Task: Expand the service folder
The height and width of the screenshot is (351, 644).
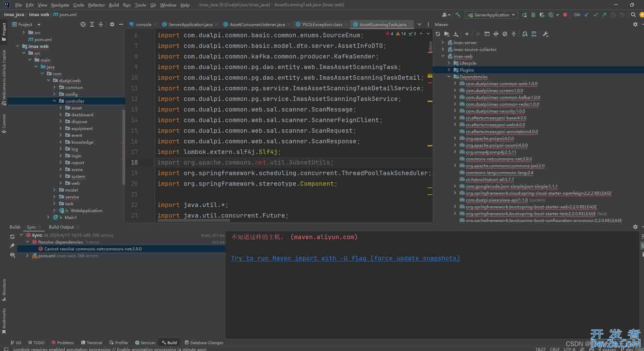Action: [55, 197]
